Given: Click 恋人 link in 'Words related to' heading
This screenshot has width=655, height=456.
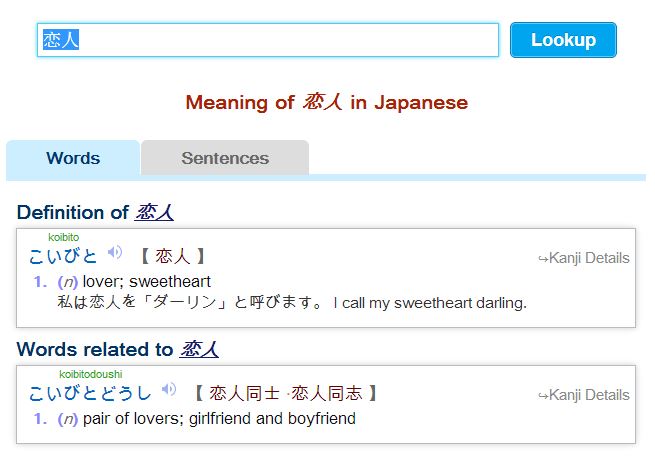Looking at the screenshot, I should click(x=199, y=349).
